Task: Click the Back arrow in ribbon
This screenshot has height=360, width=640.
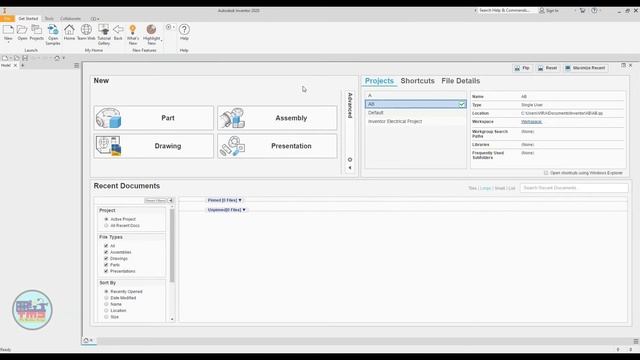Action: 118,30
